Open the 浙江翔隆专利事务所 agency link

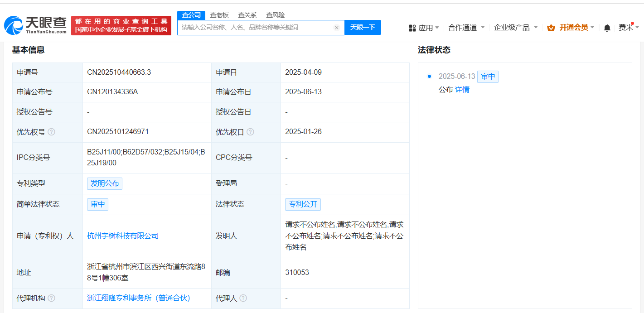(139, 298)
